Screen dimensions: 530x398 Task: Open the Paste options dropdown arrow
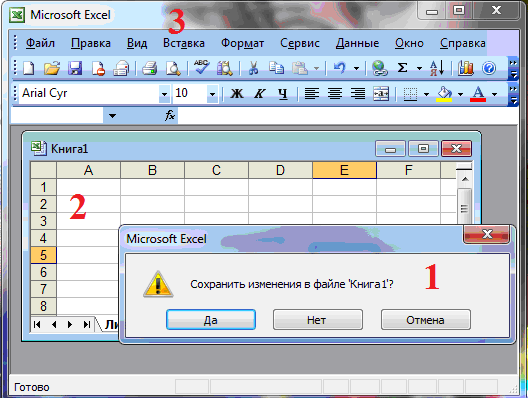click(316, 69)
